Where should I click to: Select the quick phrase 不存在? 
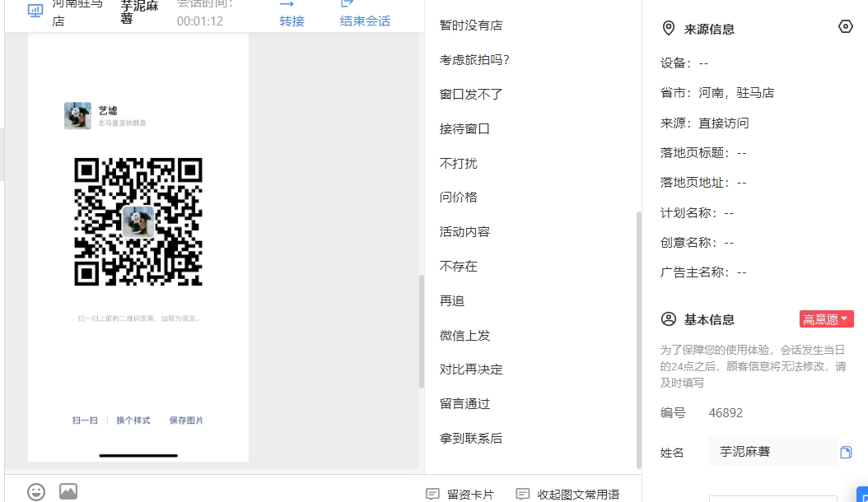coord(458,266)
